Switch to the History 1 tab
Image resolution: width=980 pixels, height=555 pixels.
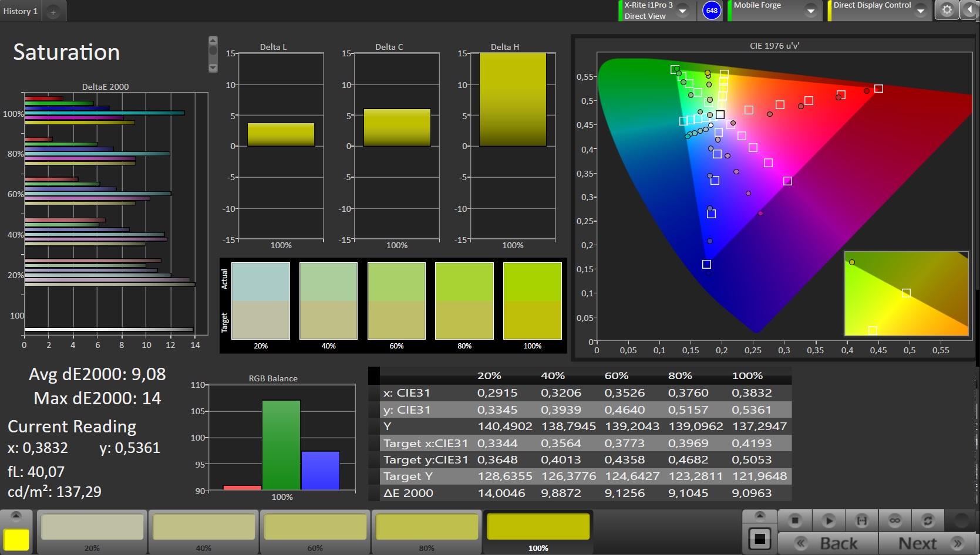(21, 11)
